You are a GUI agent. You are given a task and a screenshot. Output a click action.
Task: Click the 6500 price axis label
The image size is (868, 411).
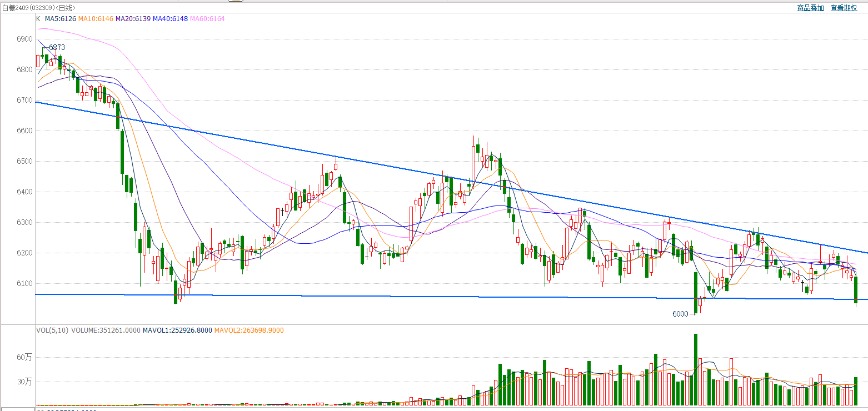[x=24, y=161]
